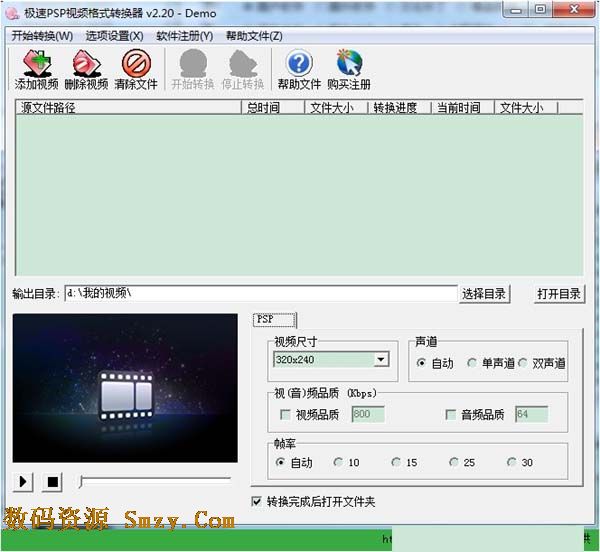This screenshot has width=600, height=552.
Task: Click the app icon in title bar
Action: point(12,13)
